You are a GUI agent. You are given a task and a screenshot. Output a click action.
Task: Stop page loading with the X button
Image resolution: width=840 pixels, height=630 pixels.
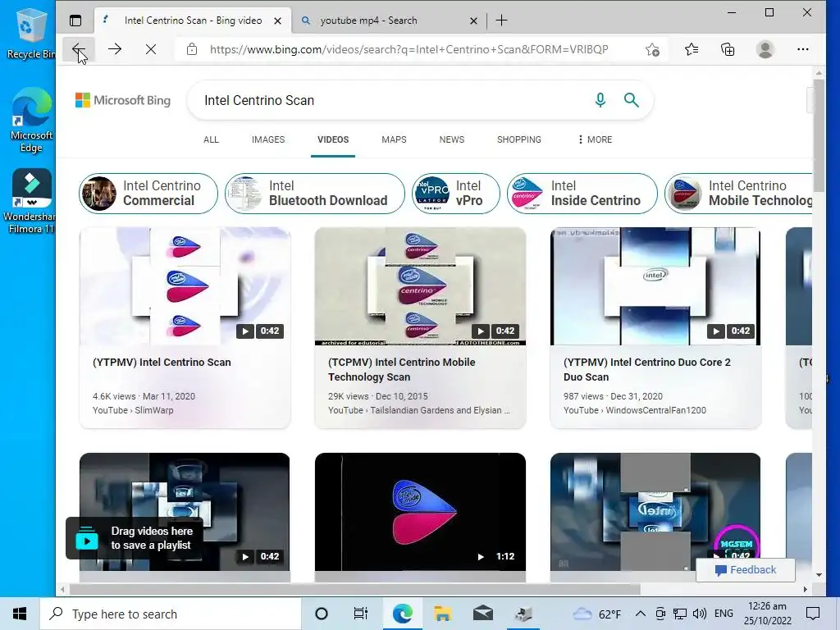tap(151, 49)
